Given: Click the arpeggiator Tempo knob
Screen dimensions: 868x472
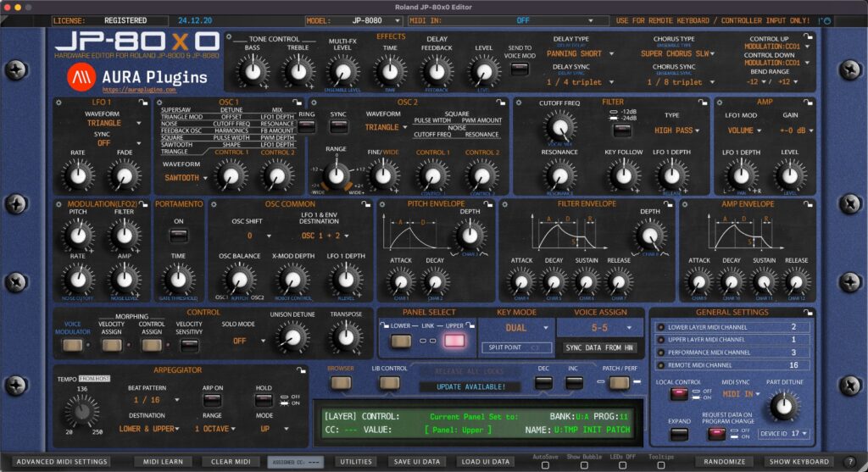Looking at the screenshot, I should [x=82, y=412].
